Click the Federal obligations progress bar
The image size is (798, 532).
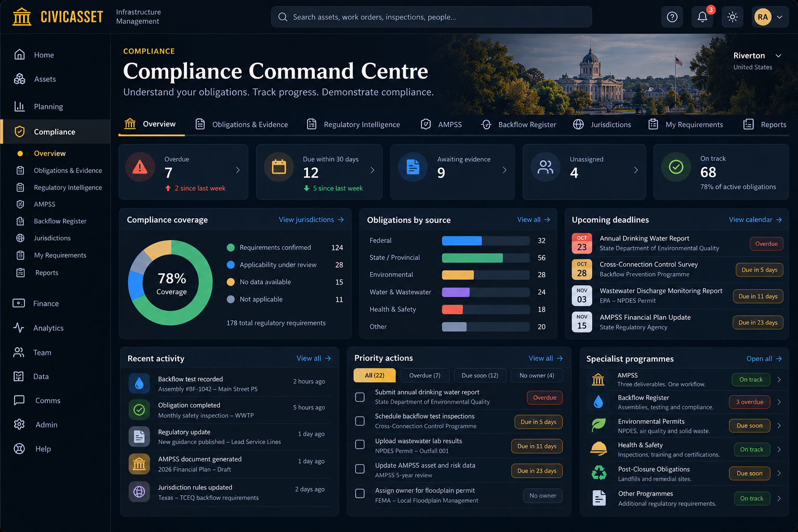pyautogui.click(x=486, y=241)
